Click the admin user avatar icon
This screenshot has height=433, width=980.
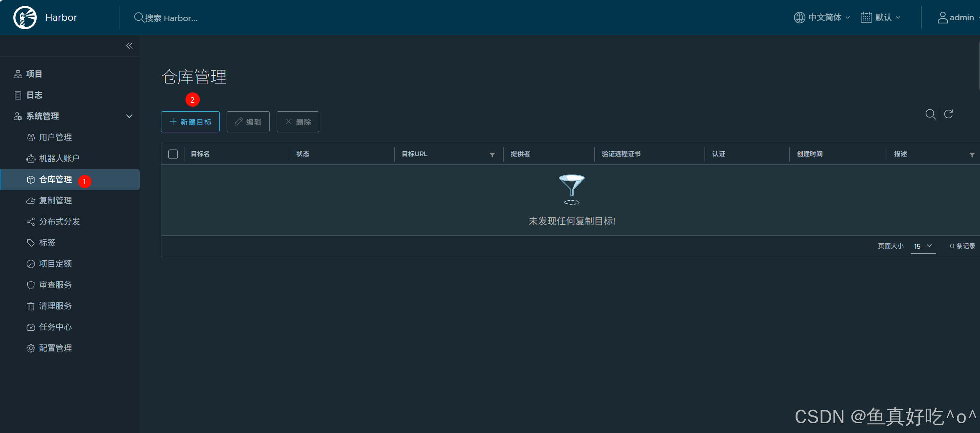[942, 18]
